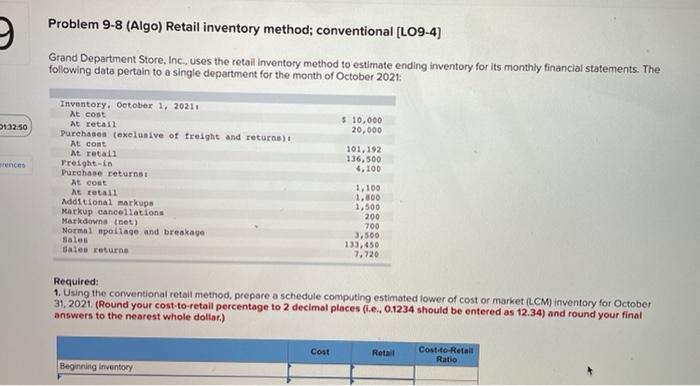The width and height of the screenshot is (700, 386).
Task: Select Purchases (exclusive of freight and returns) row
Action: tap(176, 136)
